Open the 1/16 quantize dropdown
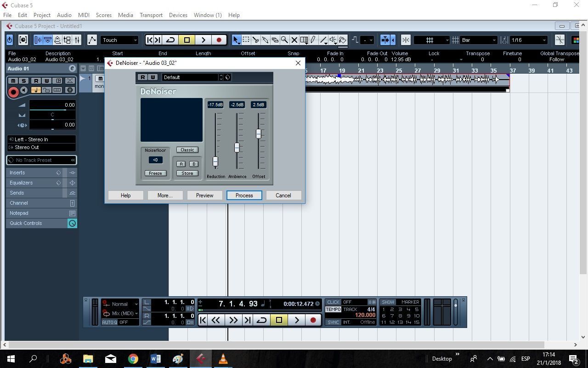 tap(528, 40)
